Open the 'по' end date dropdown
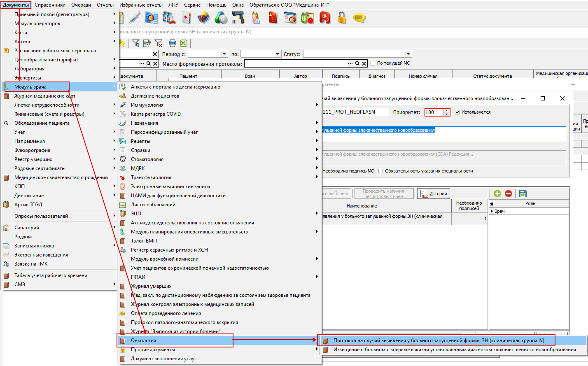 pyautogui.click(x=278, y=54)
